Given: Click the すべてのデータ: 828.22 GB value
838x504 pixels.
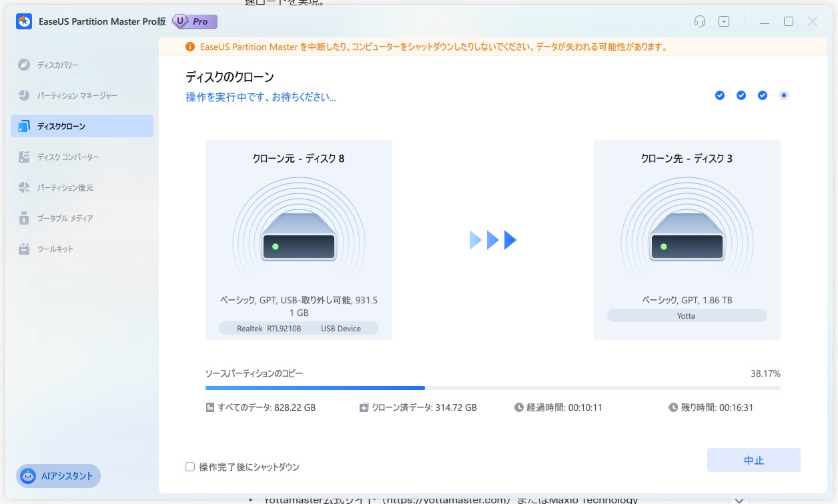Looking at the screenshot, I should click(x=267, y=407).
